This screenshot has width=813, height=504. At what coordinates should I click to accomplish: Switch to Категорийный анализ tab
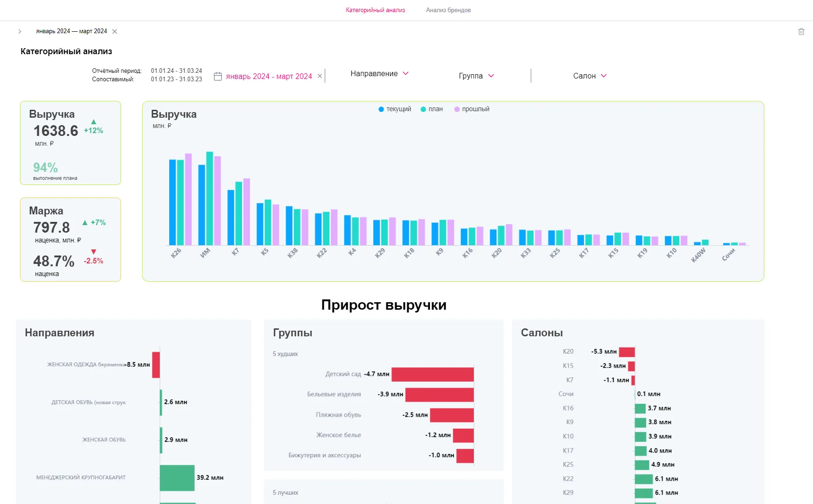(x=375, y=10)
